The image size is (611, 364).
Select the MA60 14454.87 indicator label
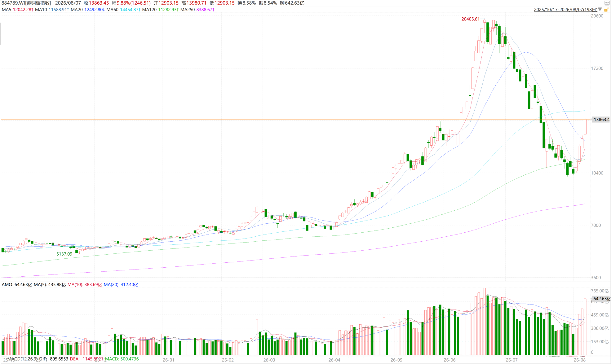[x=123, y=10]
